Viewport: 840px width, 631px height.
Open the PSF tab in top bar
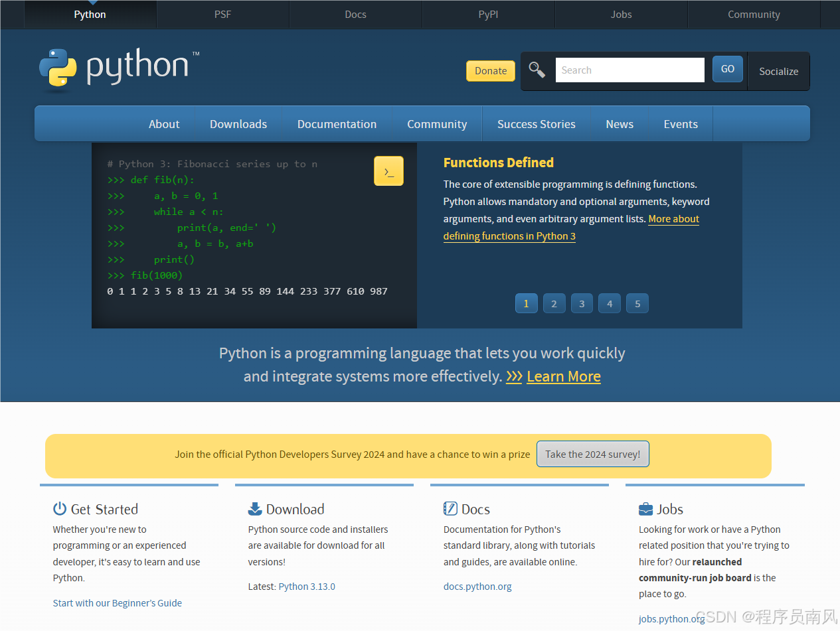223,15
